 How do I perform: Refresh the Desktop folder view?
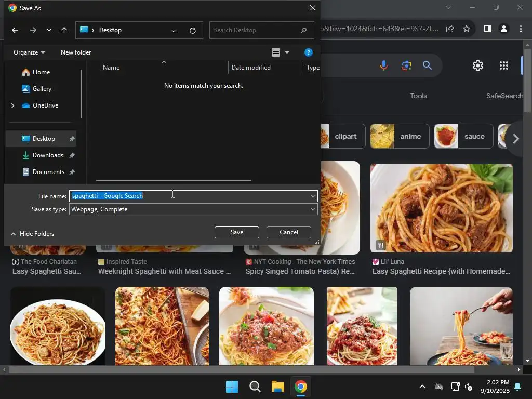[x=193, y=31]
